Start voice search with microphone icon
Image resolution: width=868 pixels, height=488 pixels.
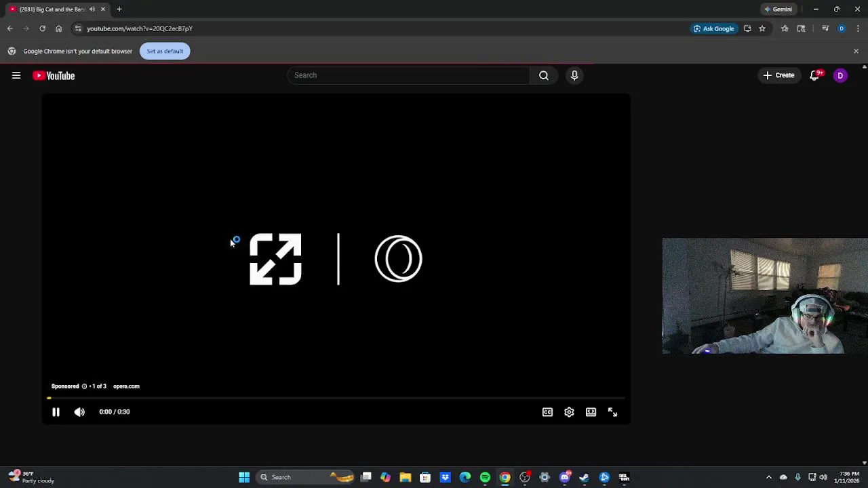[x=574, y=75]
